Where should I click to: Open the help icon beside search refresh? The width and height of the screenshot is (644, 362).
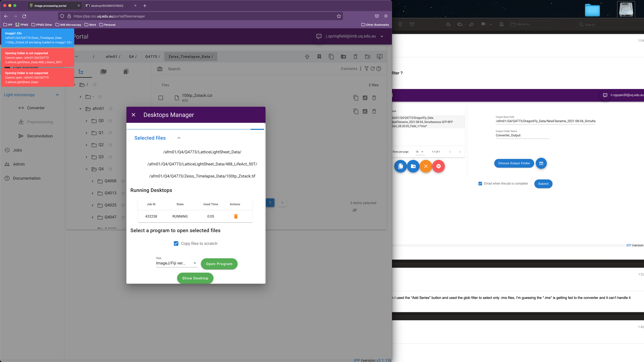point(379,69)
